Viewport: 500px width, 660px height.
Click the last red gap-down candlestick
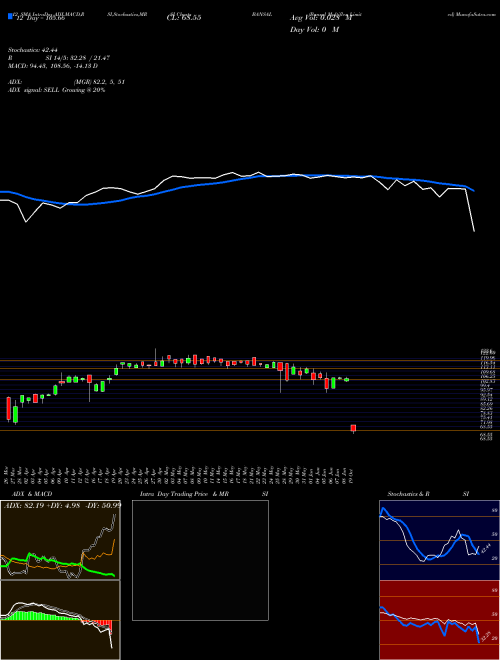coord(353,428)
